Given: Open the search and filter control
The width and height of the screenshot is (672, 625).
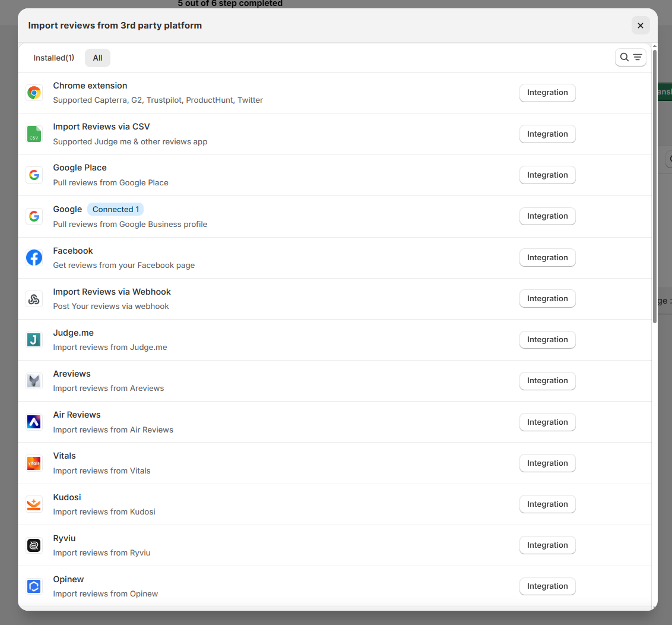Looking at the screenshot, I should click(x=630, y=58).
